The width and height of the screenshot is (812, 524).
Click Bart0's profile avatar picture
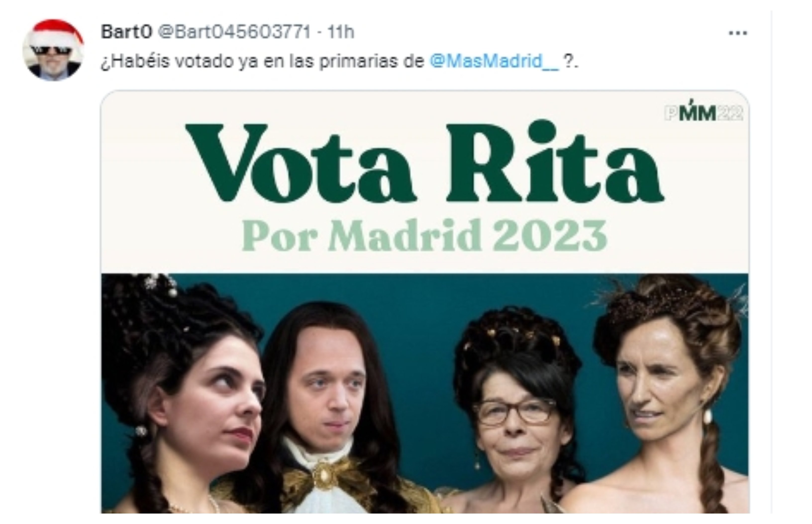tap(53, 50)
